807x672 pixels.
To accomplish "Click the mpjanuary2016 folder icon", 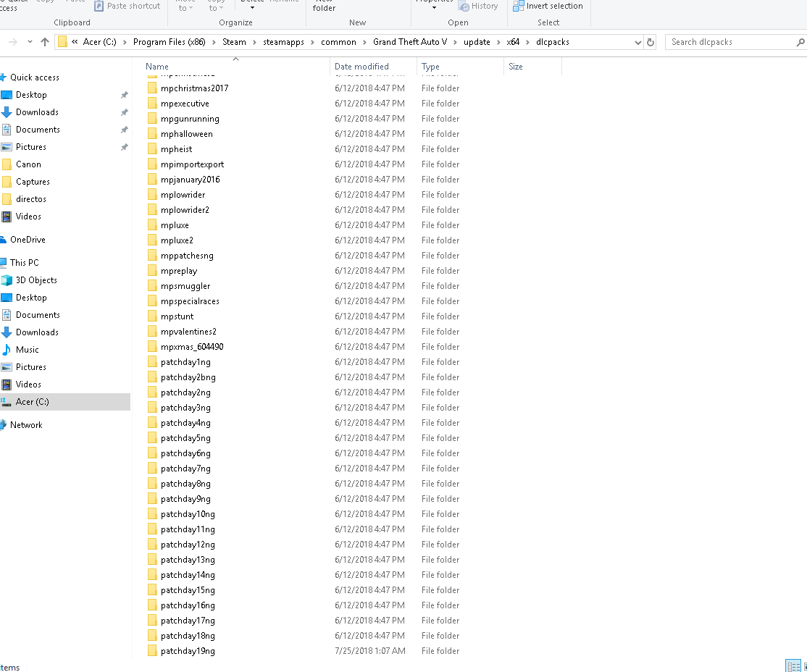I will point(152,179).
